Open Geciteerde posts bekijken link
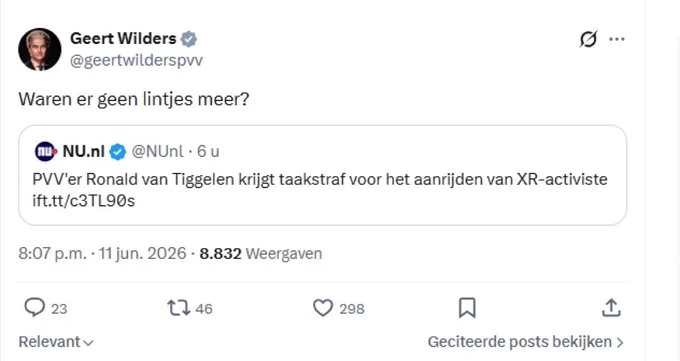This screenshot has width=680, height=361. point(526,342)
